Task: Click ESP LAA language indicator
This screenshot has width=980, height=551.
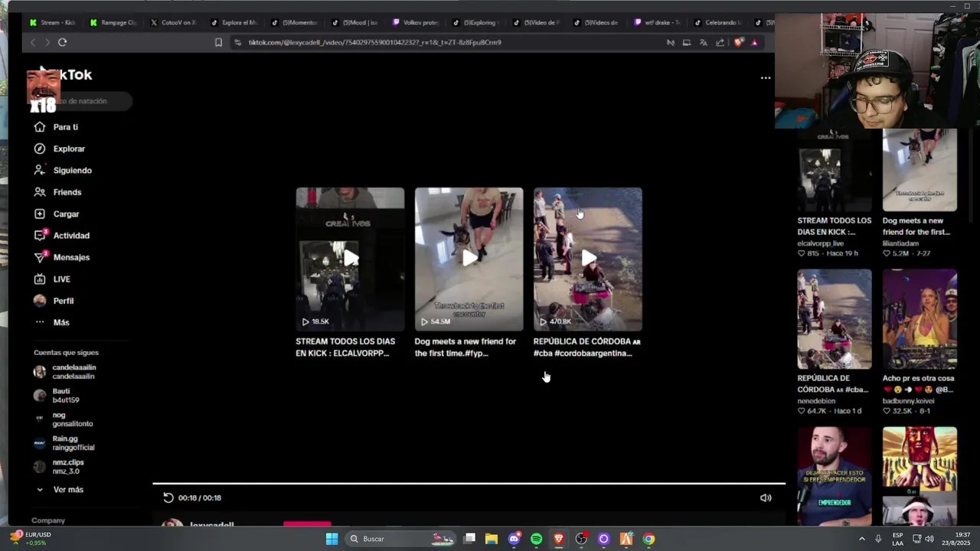Action: [x=897, y=539]
